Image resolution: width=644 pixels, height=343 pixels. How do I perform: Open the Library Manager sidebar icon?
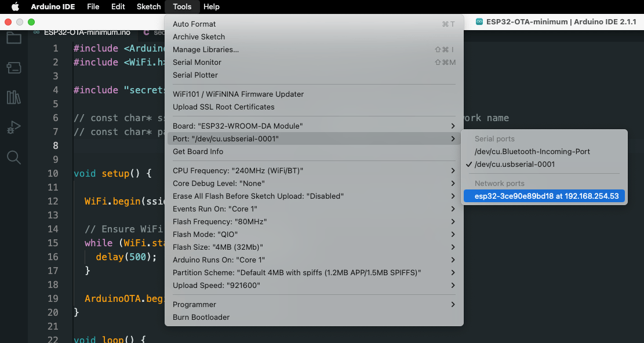point(14,98)
